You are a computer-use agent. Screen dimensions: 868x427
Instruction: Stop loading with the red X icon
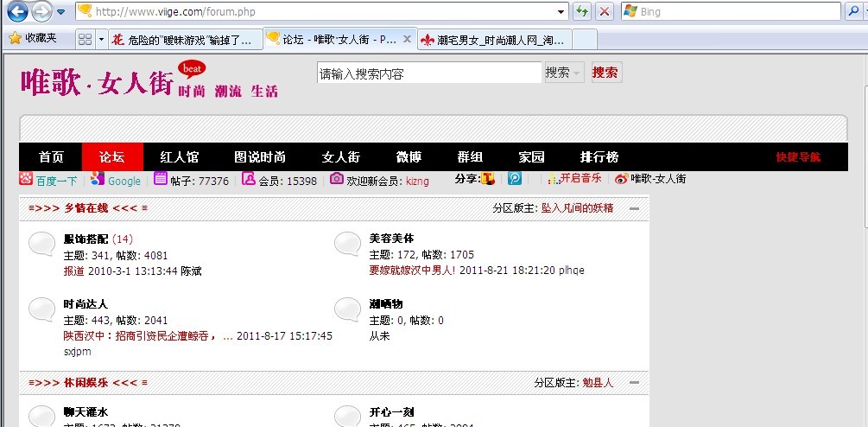(605, 11)
